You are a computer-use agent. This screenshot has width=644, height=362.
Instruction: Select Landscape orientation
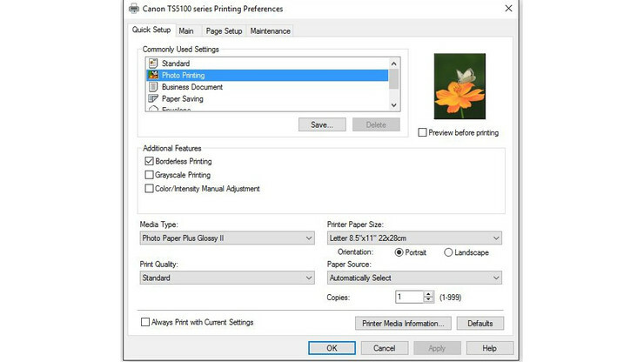pyautogui.click(x=448, y=252)
